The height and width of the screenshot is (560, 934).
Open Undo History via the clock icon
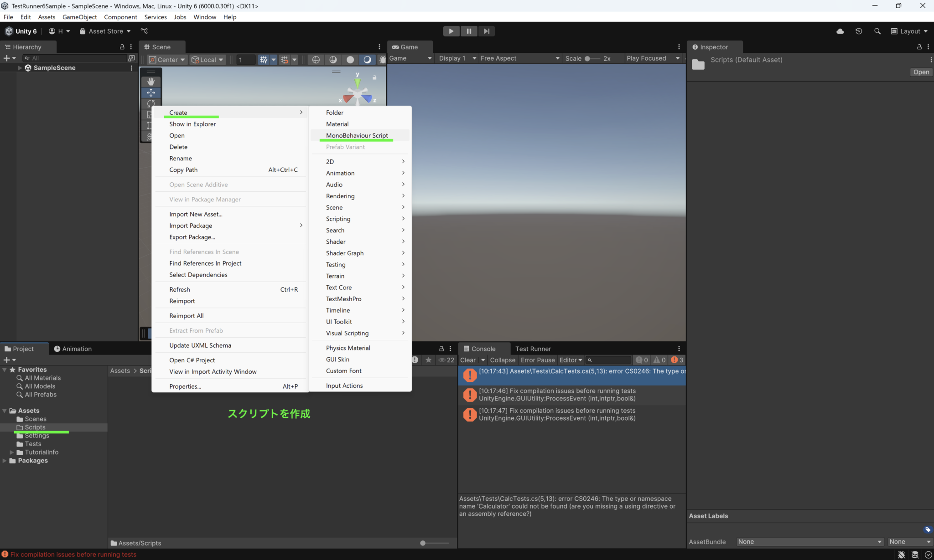[859, 31]
